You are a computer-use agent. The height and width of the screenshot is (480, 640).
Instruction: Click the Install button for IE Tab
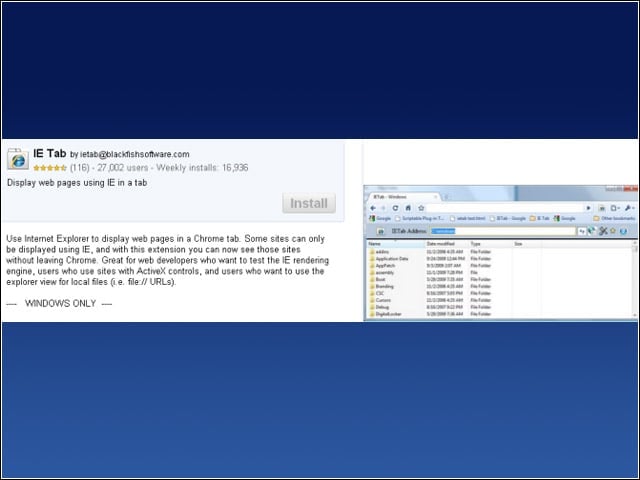click(309, 203)
